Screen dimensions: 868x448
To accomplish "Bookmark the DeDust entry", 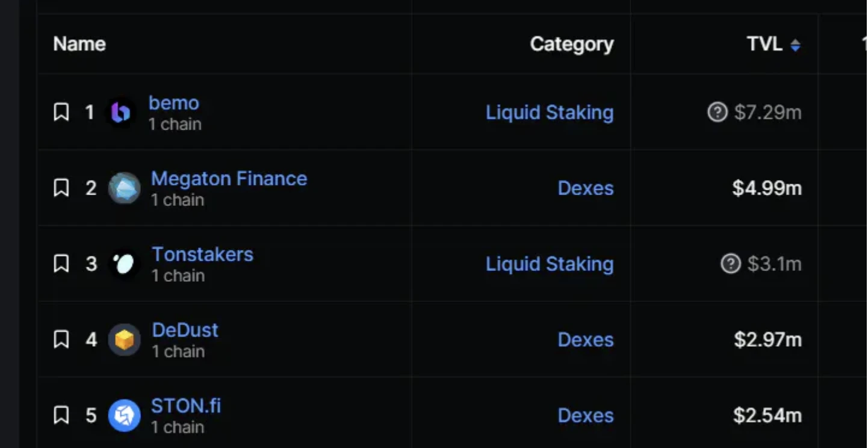I will (x=61, y=340).
